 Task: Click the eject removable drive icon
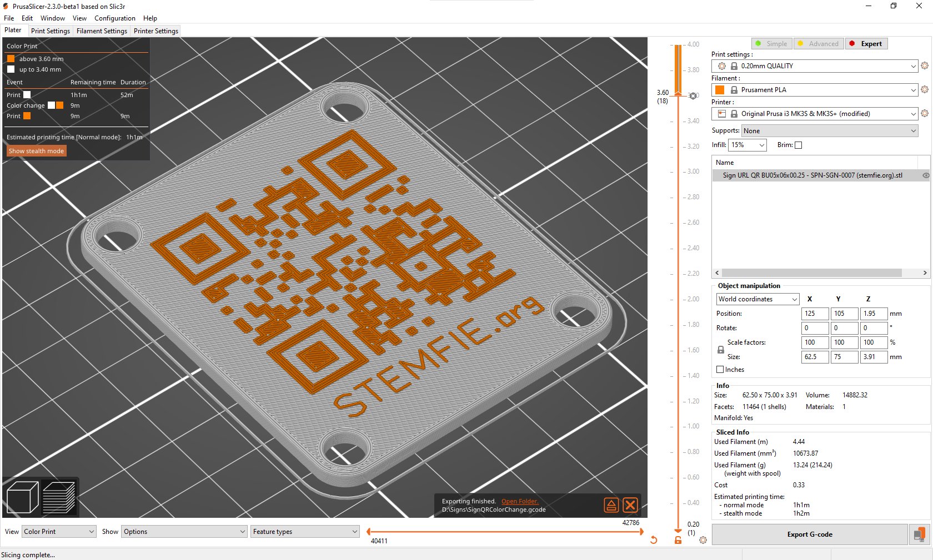point(611,505)
